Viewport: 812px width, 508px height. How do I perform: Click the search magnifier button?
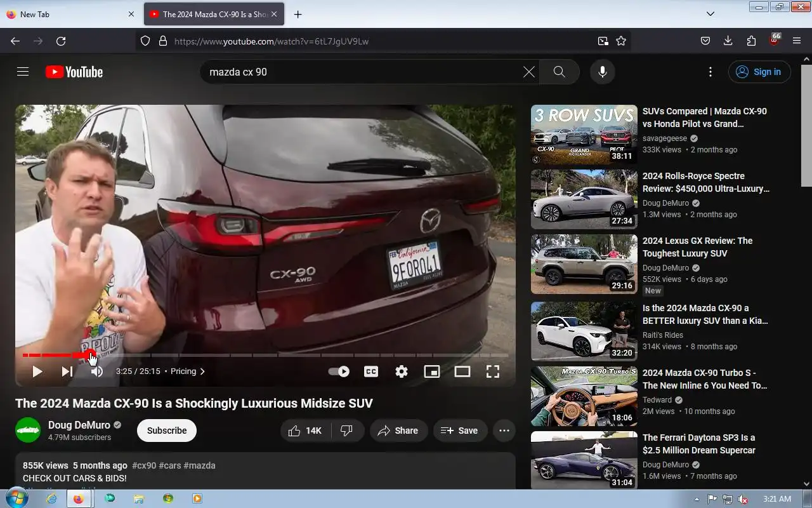click(x=559, y=72)
